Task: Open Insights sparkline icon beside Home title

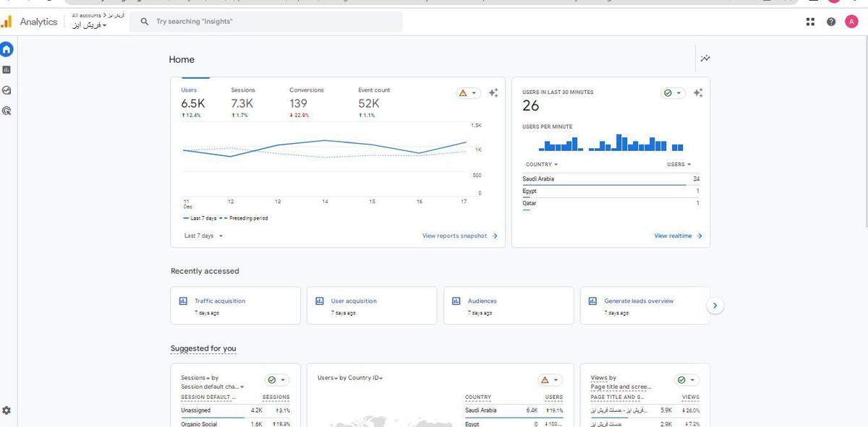Action: 705,59
